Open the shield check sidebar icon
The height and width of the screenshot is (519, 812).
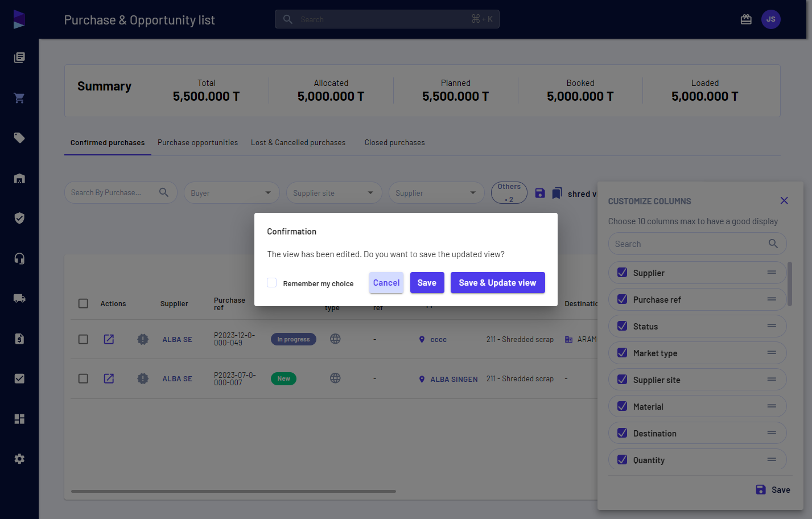tap(19, 218)
